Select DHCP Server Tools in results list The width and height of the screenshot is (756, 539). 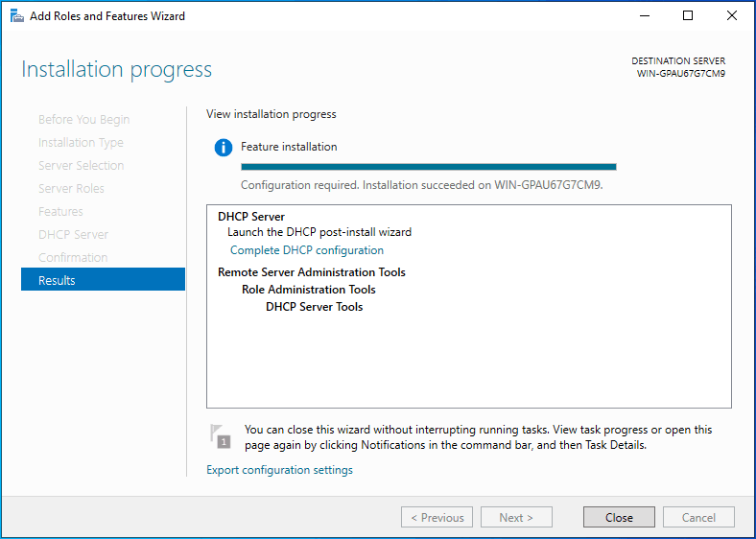click(314, 307)
